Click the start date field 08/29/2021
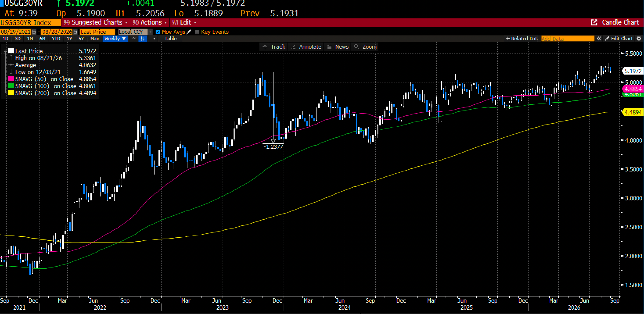The width and height of the screenshot is (644, 314). click(x=16, y=32)
